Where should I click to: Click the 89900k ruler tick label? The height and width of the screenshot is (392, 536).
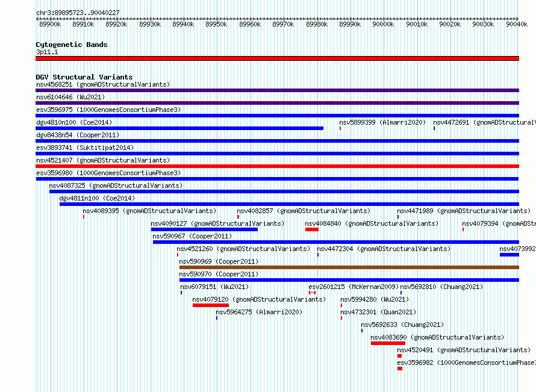(50, 24)
